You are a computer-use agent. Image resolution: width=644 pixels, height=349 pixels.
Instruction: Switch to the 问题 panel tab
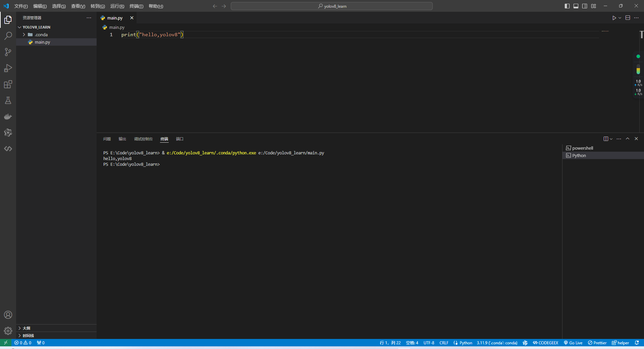click(107, 139)
